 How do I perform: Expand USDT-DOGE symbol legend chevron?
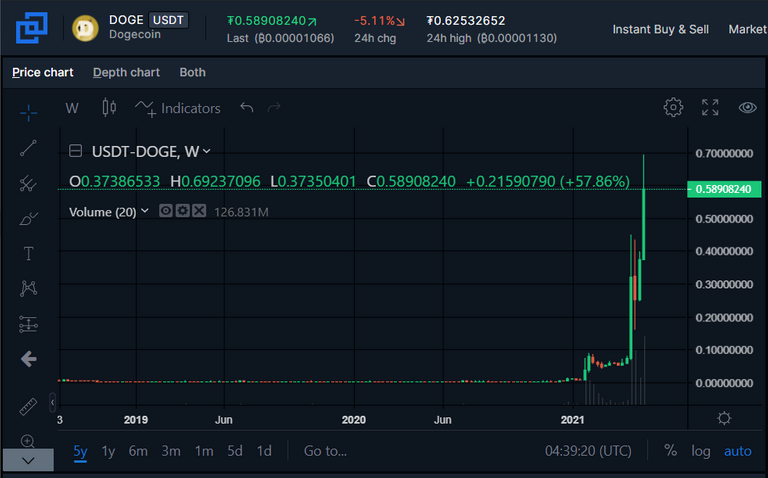point(207,151)
